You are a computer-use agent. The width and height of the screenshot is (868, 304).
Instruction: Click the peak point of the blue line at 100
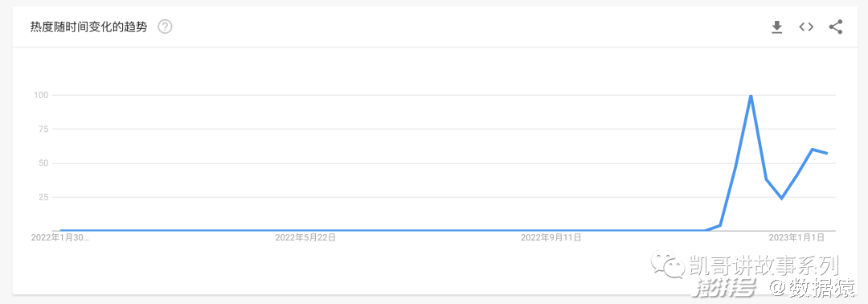click(x=751, y=95)
